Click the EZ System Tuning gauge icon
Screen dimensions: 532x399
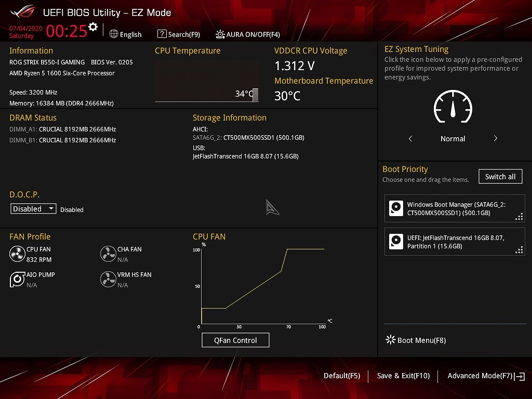coord(453,106)
